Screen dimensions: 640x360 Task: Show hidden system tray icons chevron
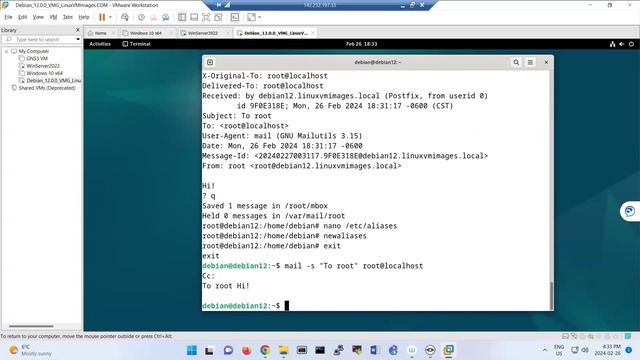544,350
